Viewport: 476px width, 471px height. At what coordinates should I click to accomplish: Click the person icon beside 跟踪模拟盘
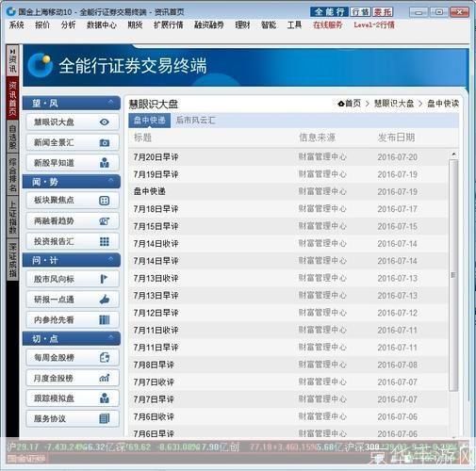click(x=105, y=398)
